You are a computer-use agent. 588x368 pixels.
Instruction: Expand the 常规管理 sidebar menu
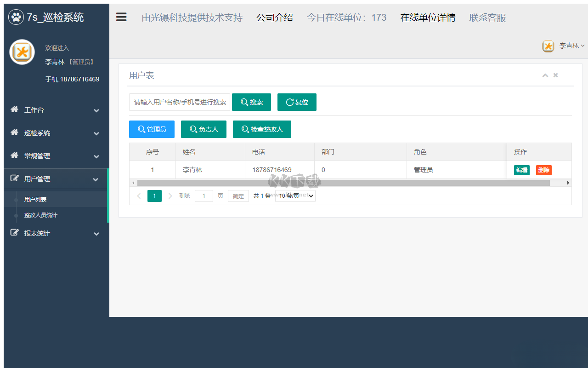(x=55, y=156)
